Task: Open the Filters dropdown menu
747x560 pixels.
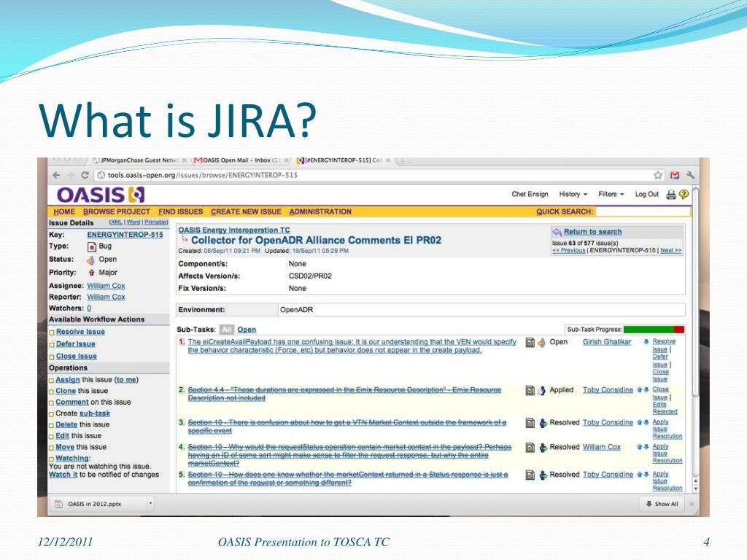Action: [611, 194]
